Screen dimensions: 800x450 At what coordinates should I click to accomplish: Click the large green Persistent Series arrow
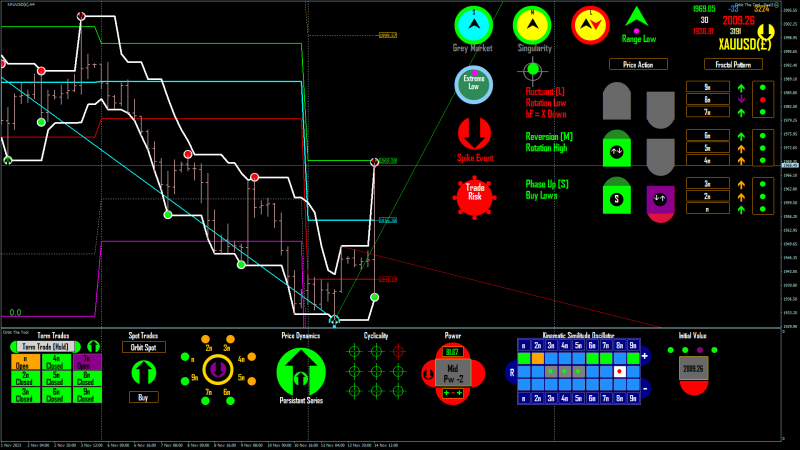[301, 372]
